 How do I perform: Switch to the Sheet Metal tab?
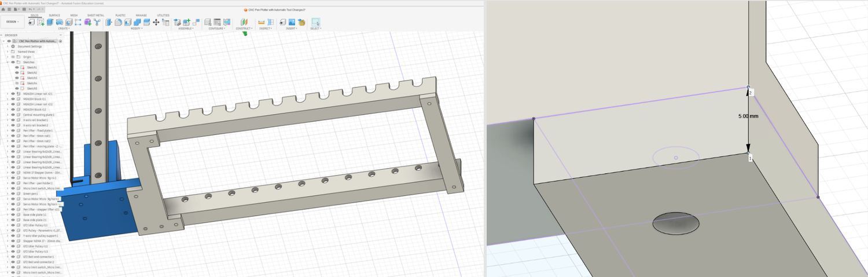(95, 15)
